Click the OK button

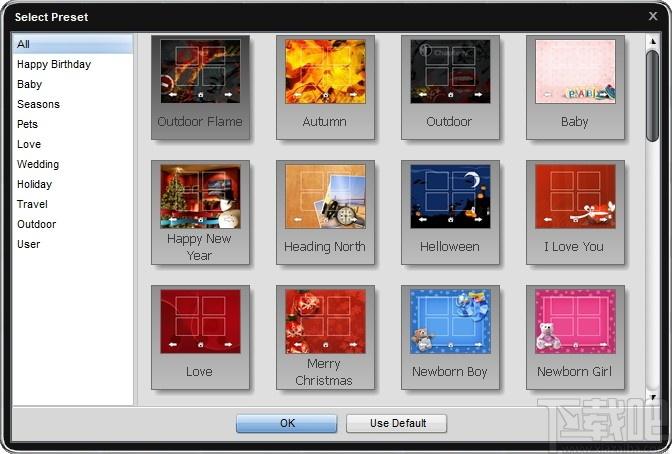click(x=287, y=423)
